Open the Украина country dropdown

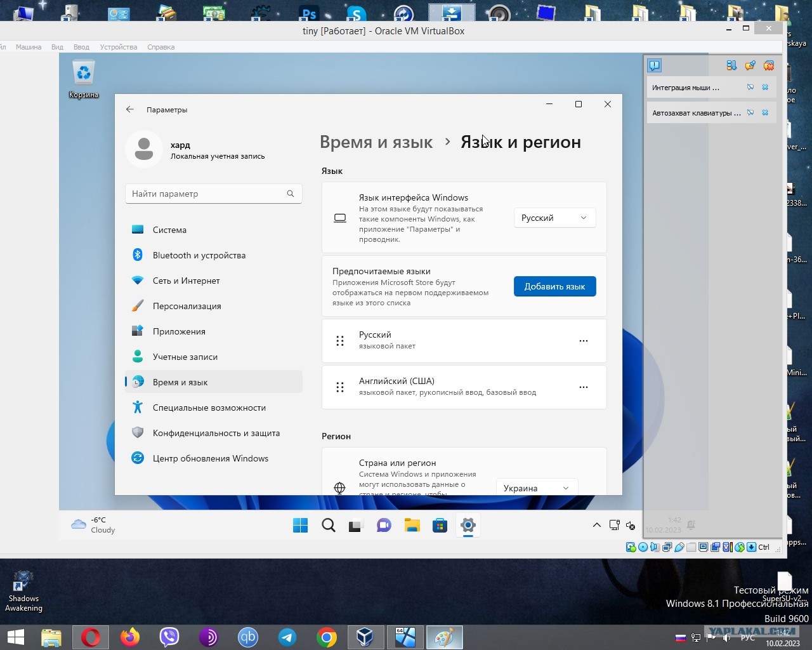[537, 487]
